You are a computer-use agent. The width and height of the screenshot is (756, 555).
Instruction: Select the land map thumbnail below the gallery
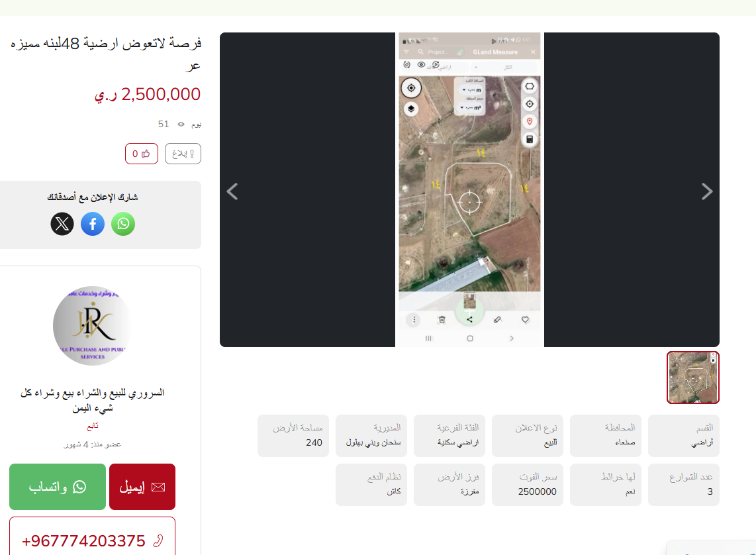(x=693, y=378)
